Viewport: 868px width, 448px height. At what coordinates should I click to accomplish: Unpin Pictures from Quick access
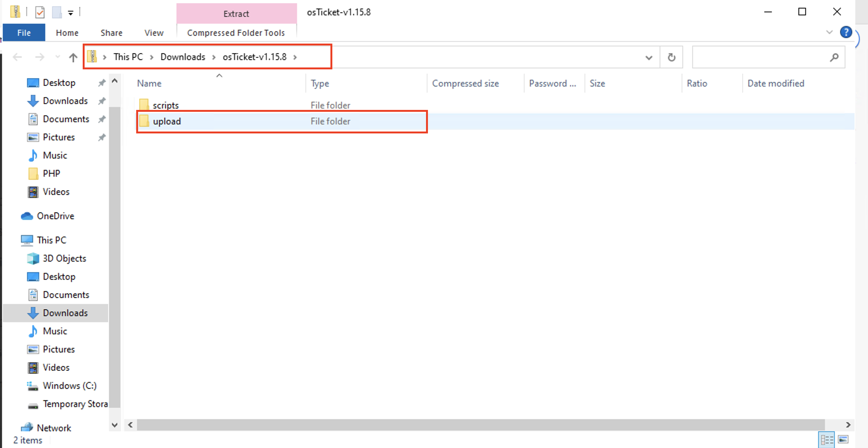point(102,137)
